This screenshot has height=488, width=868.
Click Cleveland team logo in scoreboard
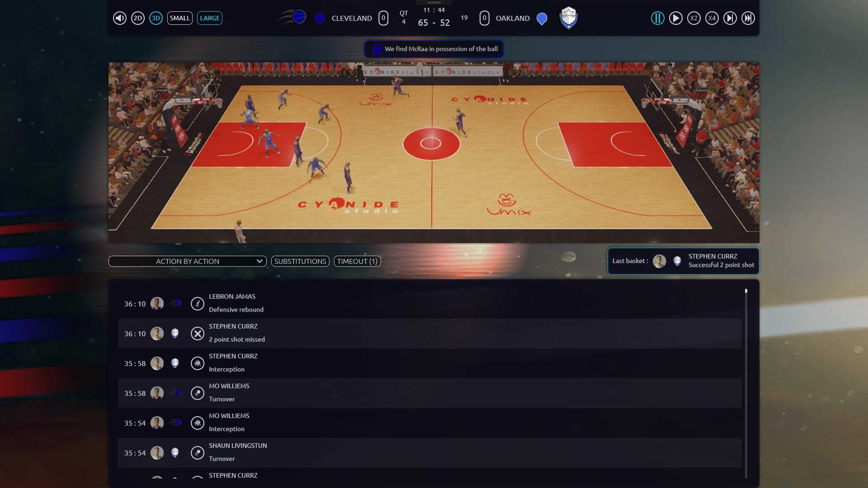click(294, 18)
